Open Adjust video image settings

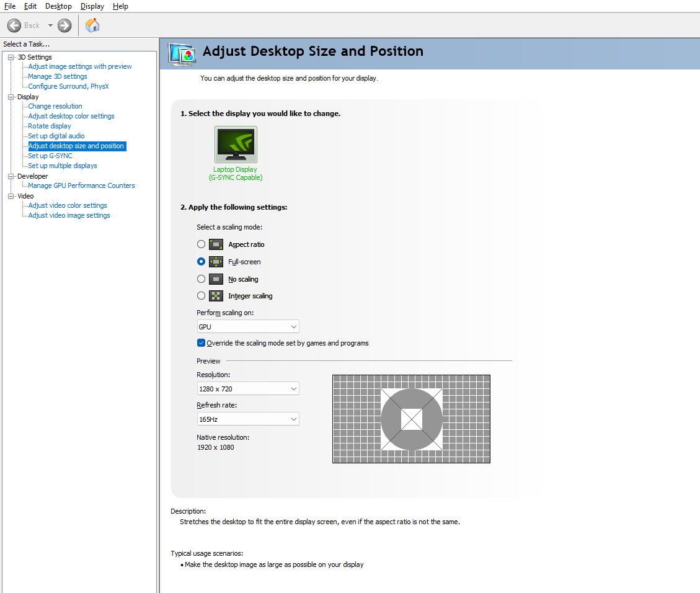point(69,215)
